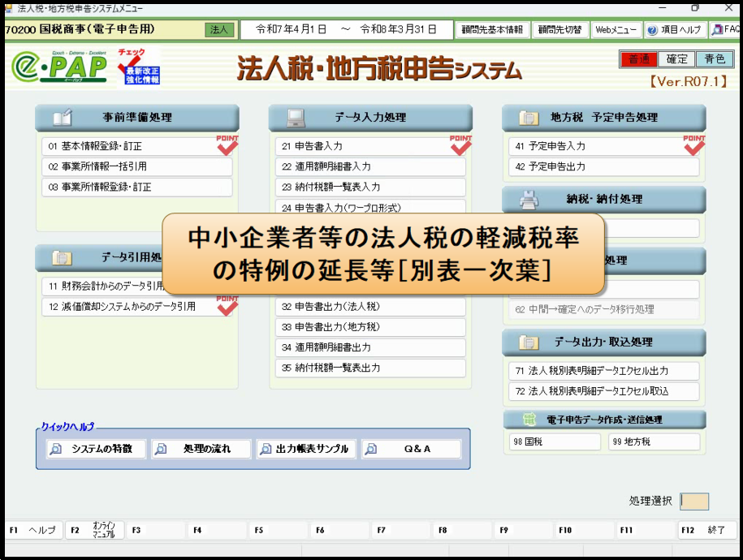Open 99 地方税 e-filing

[654, 442]
